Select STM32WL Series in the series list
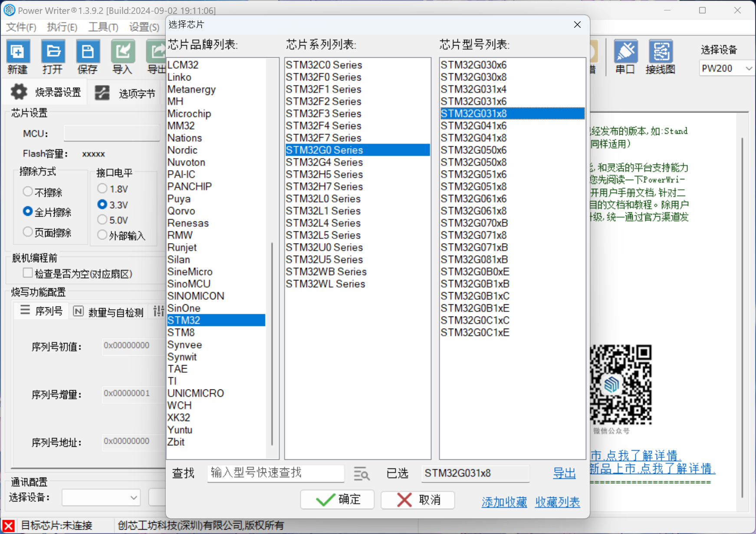The height and width of the screenshot is (534, 756). coord(358,284)
